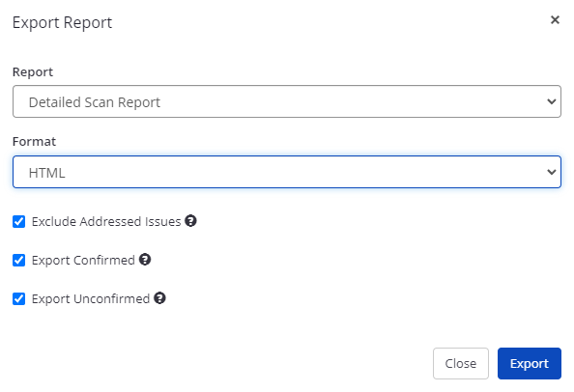Uncheck the Exclude Addressed Issues checkbox
The height and width of the screenshot is (392, 574).
click(18, 222)
